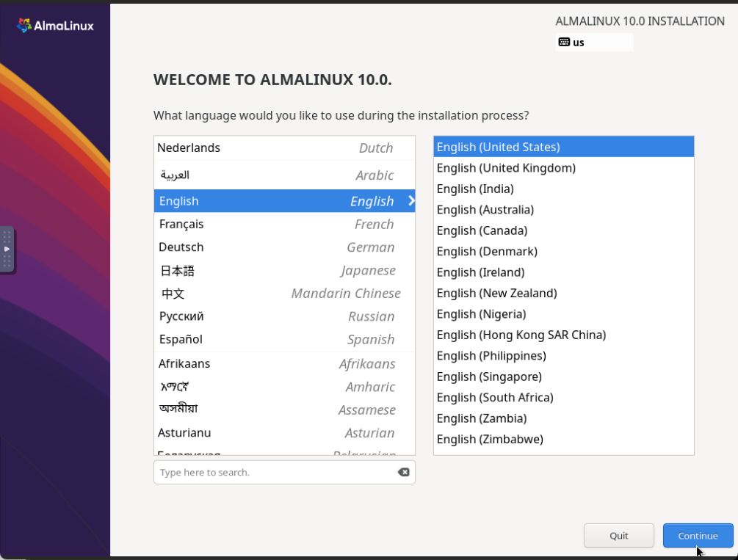This screenshot has height=560, width=738.
Task: Select the Amharic language row
Action: coord(284,387)
